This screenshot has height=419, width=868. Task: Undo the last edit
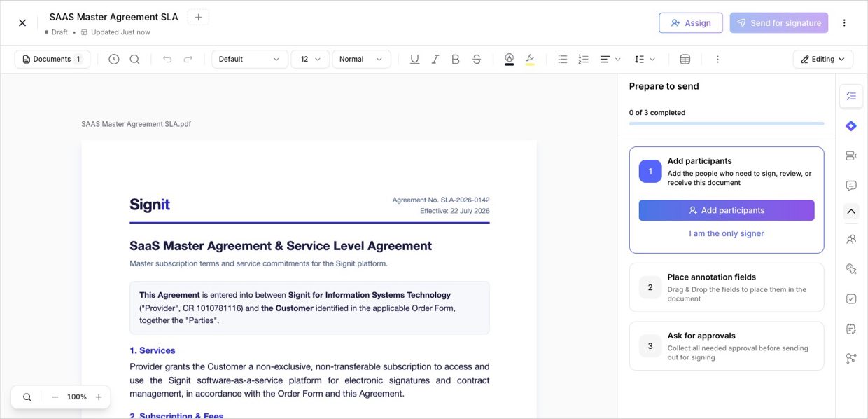[167, 60]
